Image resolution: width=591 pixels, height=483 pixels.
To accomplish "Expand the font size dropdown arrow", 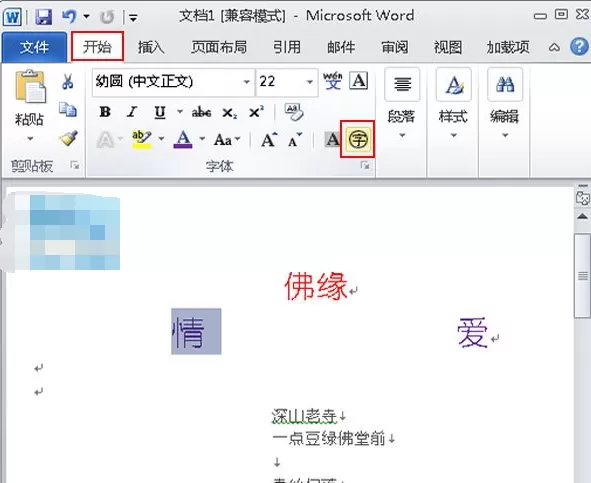I will pyautogui.click(x=310, y=82).
